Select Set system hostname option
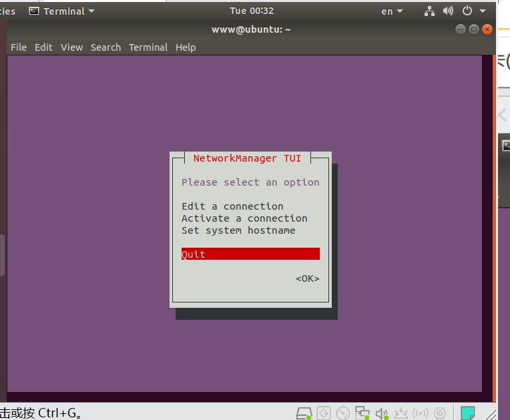510x420 pixels. click(238, 230)
